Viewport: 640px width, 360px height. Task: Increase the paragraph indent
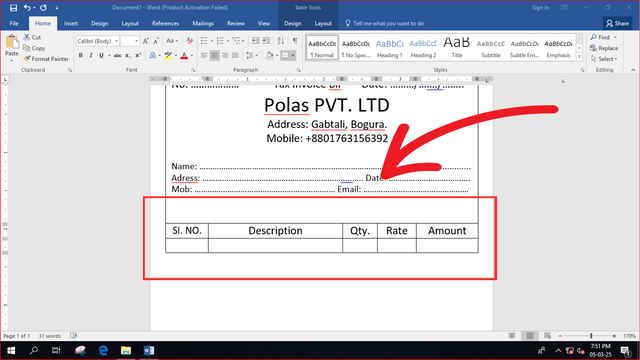[266, 41]
